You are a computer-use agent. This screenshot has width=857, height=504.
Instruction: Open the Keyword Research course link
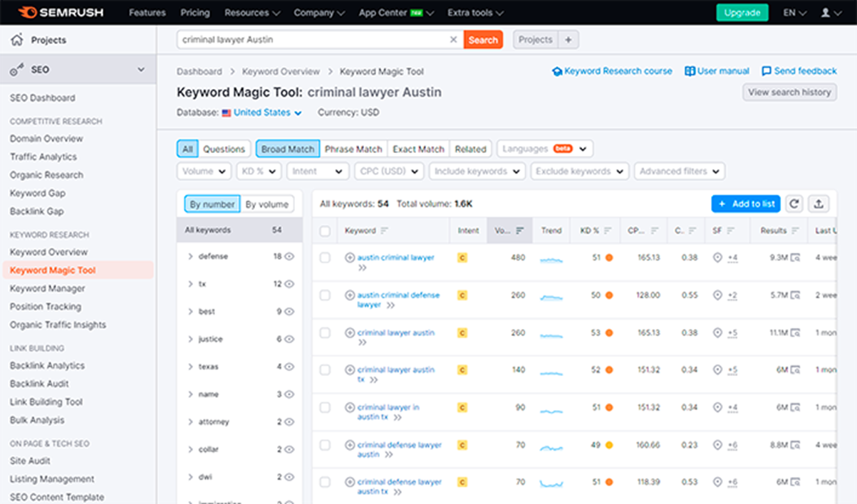(x=612, y=71)
